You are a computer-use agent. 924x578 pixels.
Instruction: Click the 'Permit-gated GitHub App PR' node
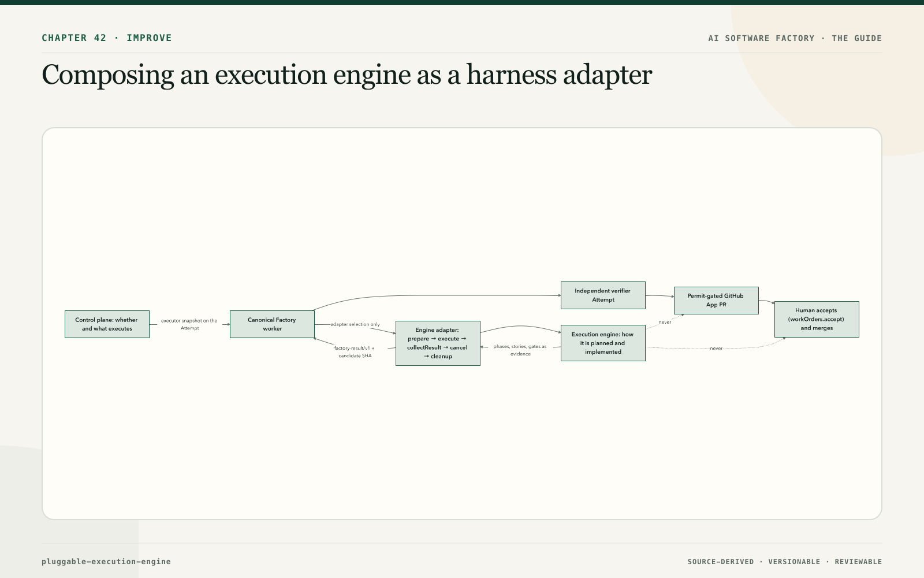(716, 301)
